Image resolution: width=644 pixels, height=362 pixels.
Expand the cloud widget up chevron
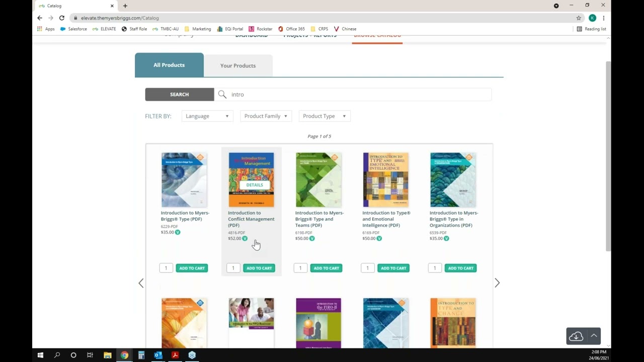click(594, 335)
